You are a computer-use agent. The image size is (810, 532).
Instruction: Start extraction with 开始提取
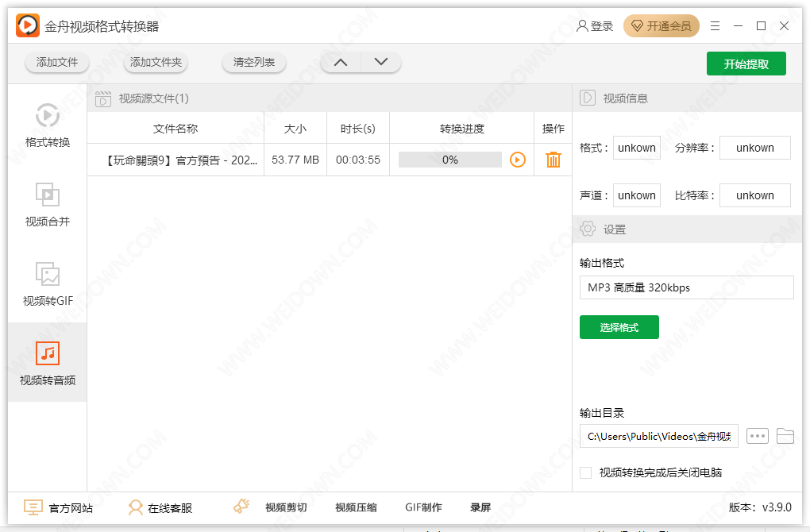746,64
